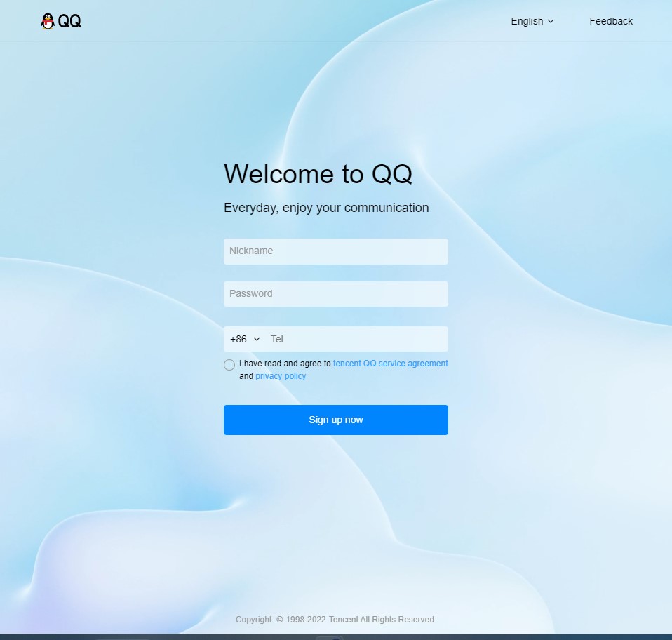
Task: Click the Sign up now button
Action: coord(335,420)
